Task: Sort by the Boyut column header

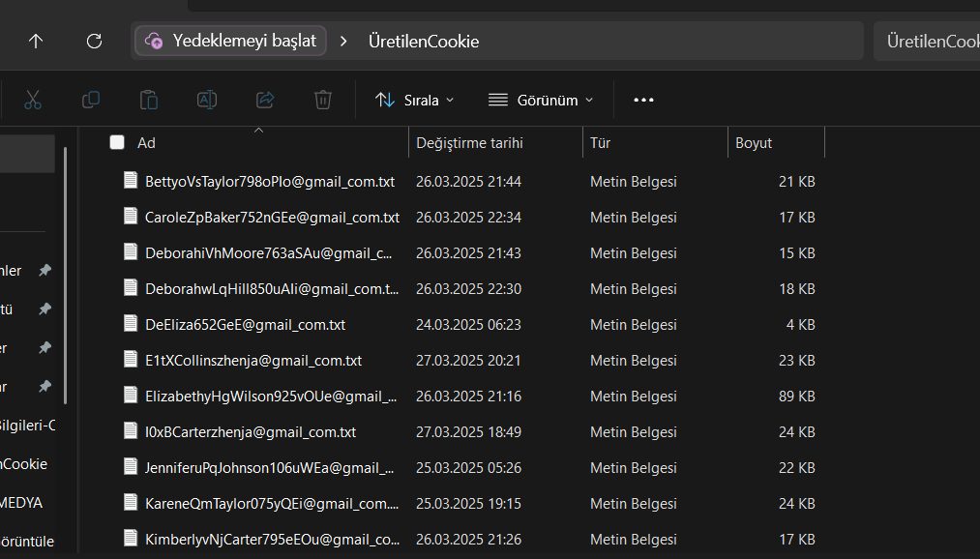Action: pos(754,143)
